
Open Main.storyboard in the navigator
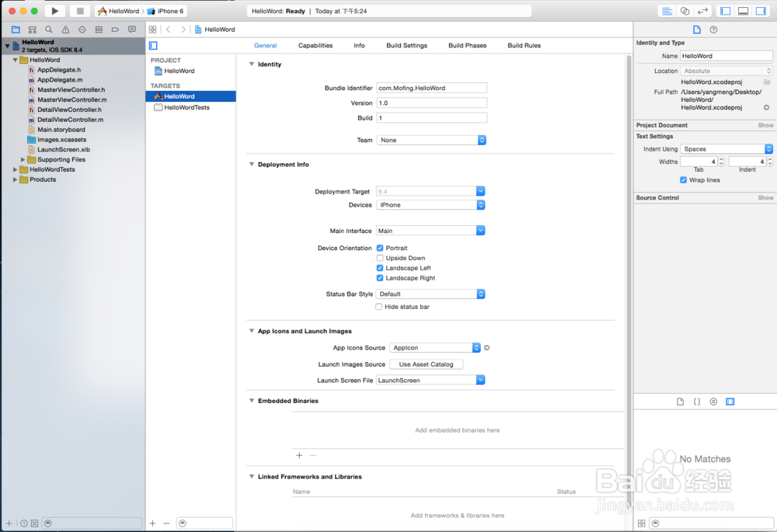tap(61, 130)
